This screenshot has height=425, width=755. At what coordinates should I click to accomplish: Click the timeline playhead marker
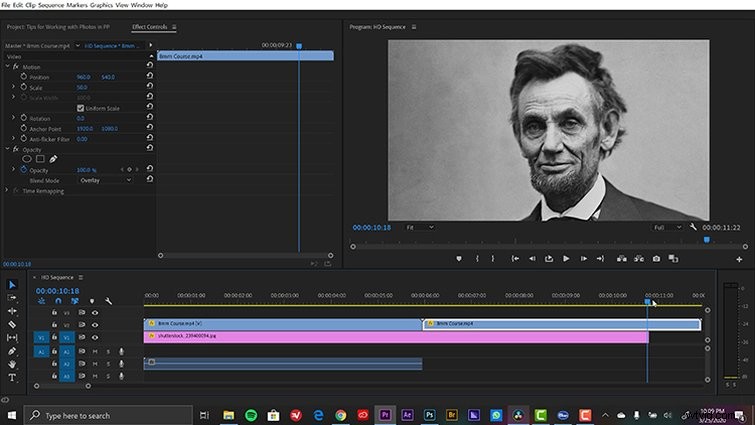[647, 301]
